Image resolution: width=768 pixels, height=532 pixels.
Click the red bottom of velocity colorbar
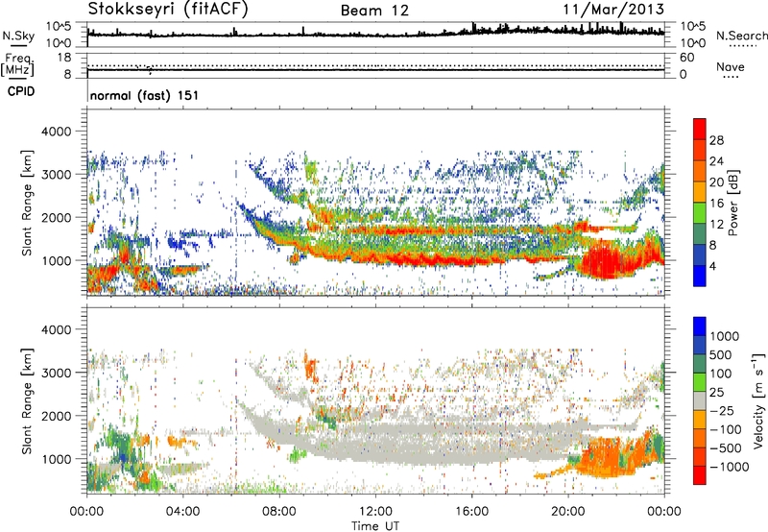(x=700, y=475)
